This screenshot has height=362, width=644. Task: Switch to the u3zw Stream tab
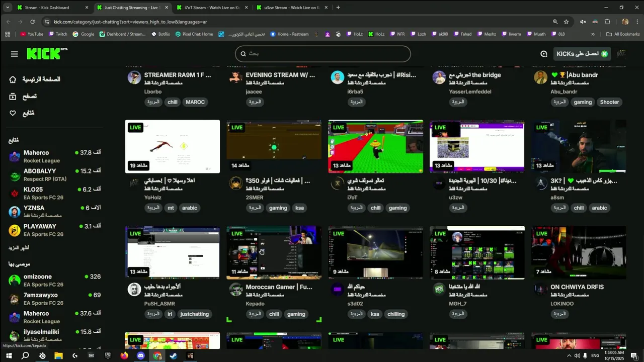[x=291, y=8]
